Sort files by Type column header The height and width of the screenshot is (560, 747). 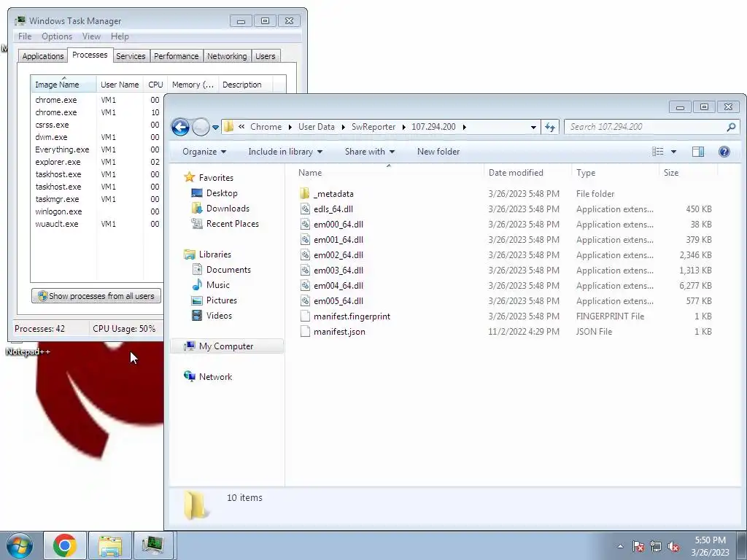click(x=615, y=172)
